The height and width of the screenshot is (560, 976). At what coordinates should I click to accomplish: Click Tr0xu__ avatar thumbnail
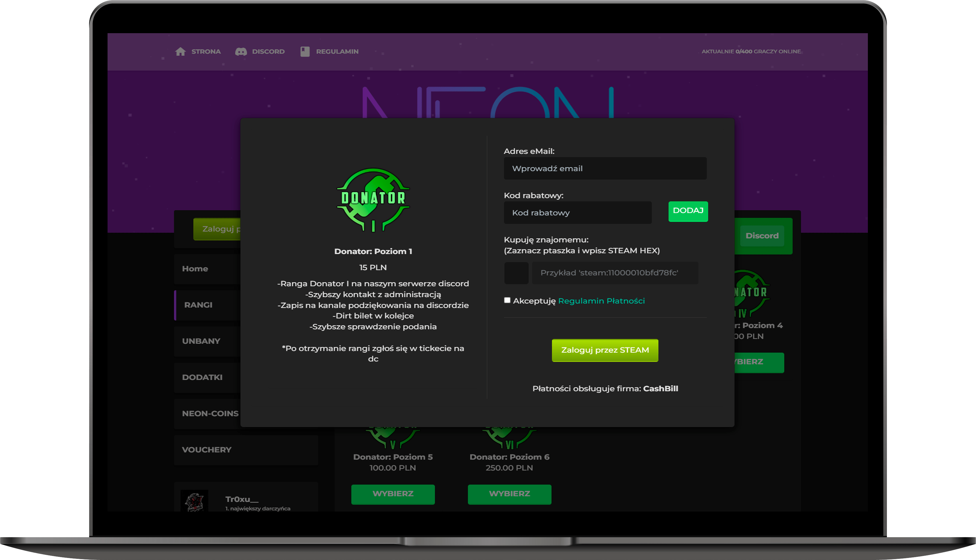tap(195, 501)
